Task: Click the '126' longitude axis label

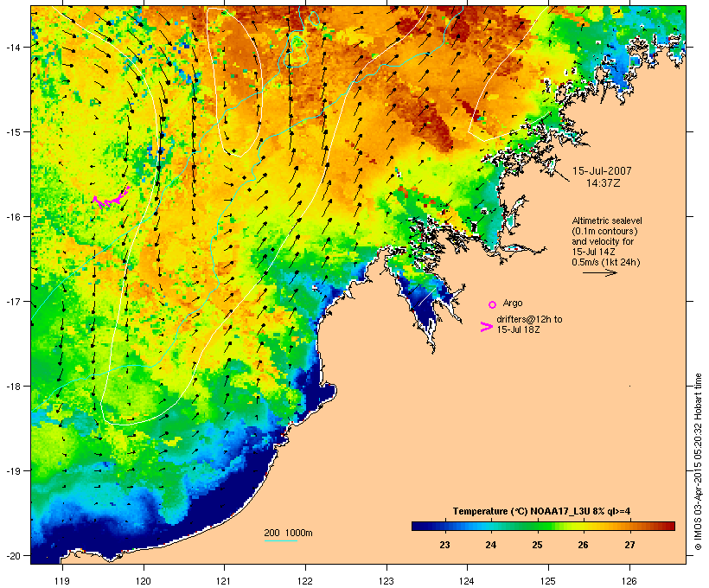Action: (x=629, y=581)
